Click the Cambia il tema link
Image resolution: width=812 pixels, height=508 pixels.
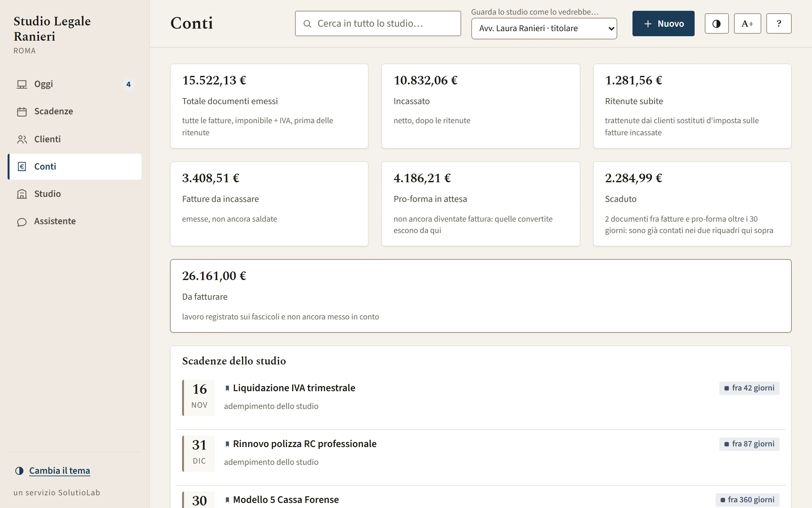59,471
